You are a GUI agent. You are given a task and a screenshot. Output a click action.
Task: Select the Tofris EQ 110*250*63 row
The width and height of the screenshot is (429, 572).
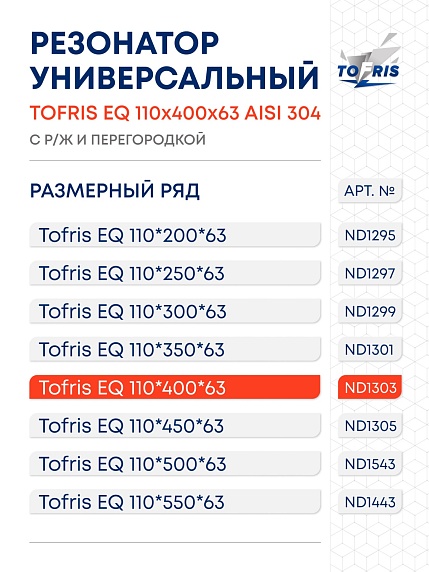coord(175,273)
